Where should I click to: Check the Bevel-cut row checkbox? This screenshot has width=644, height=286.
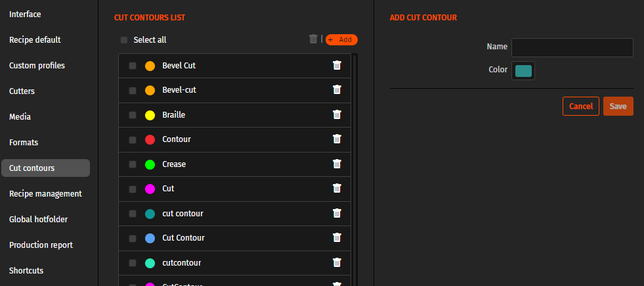point(133,90)
